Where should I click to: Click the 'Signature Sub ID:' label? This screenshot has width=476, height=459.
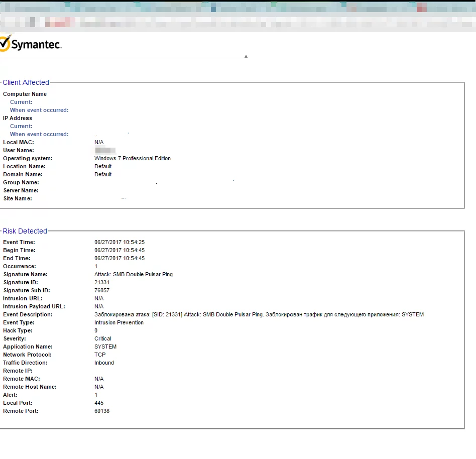[x=27, y=291]
